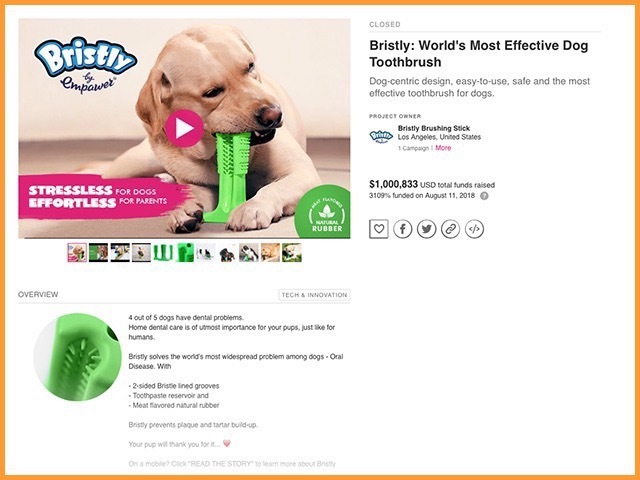Open the More link under project owner
This screenshot has height=480, width=640.
443,148
